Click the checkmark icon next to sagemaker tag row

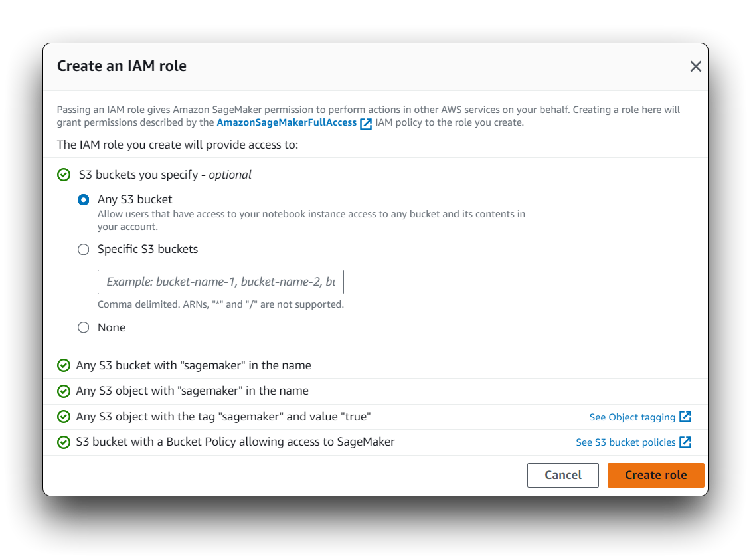tap(64, 417)
